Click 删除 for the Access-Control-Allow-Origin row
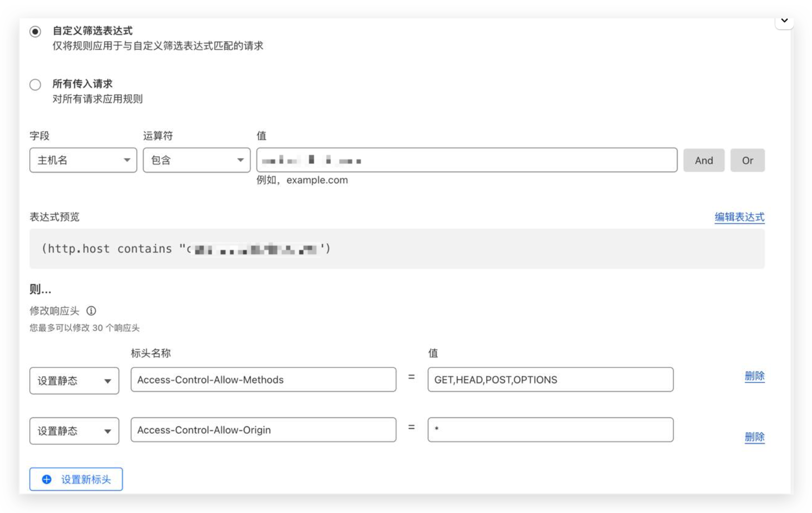Screen dimensions: 812x513 [754, 437]
